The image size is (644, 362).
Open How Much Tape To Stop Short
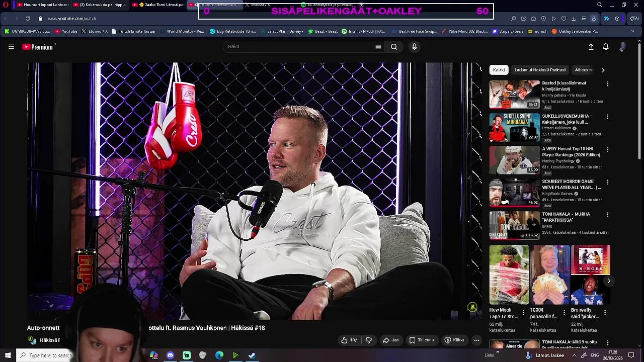[x=509, y=275]
